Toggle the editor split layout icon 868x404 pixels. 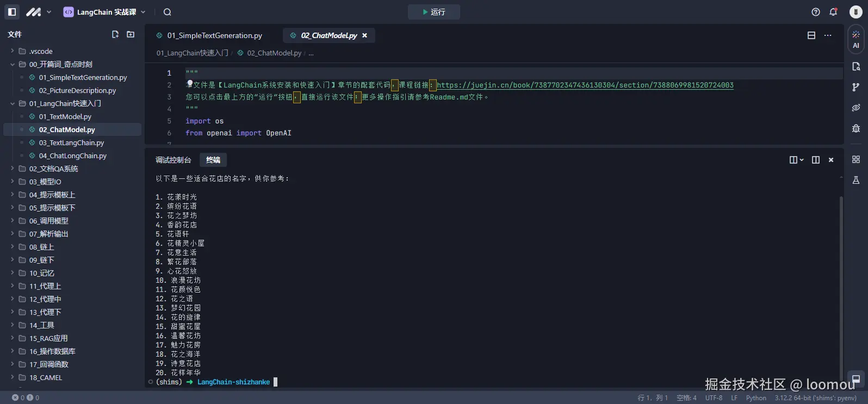click(811, 35)
